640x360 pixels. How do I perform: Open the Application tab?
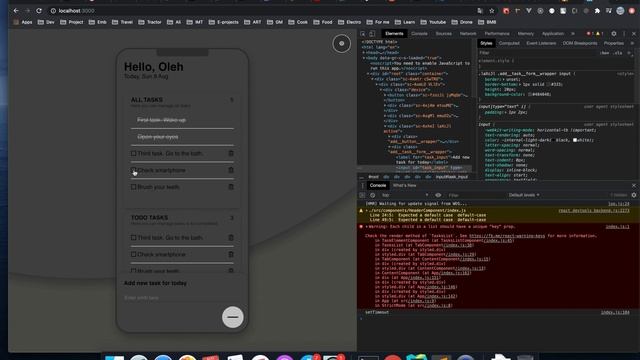pos(553,34)
